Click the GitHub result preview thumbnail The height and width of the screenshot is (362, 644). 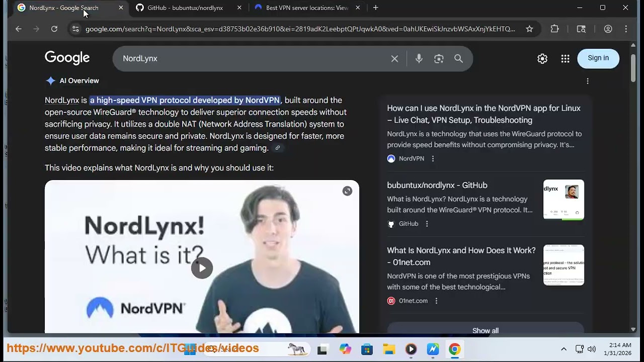click(563, 200)
